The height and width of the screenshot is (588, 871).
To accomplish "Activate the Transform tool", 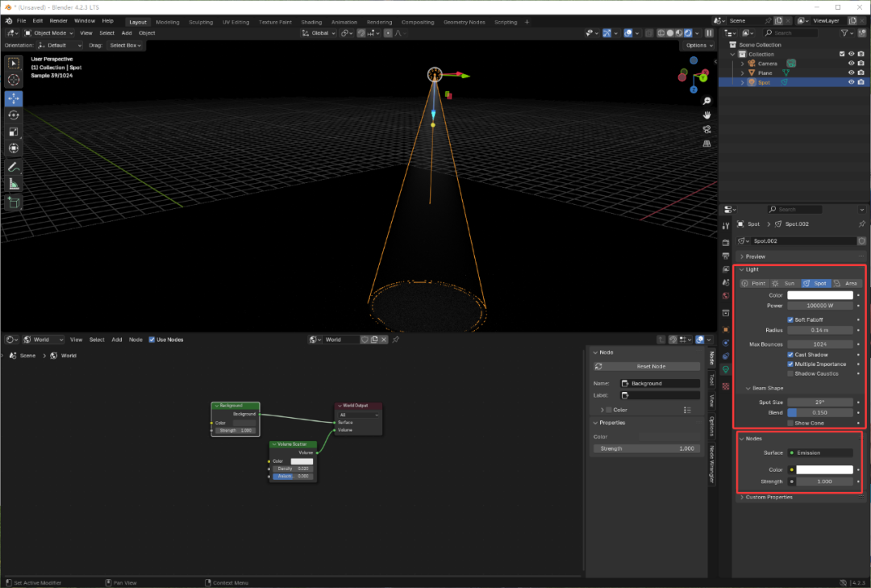I will point(14,148).
